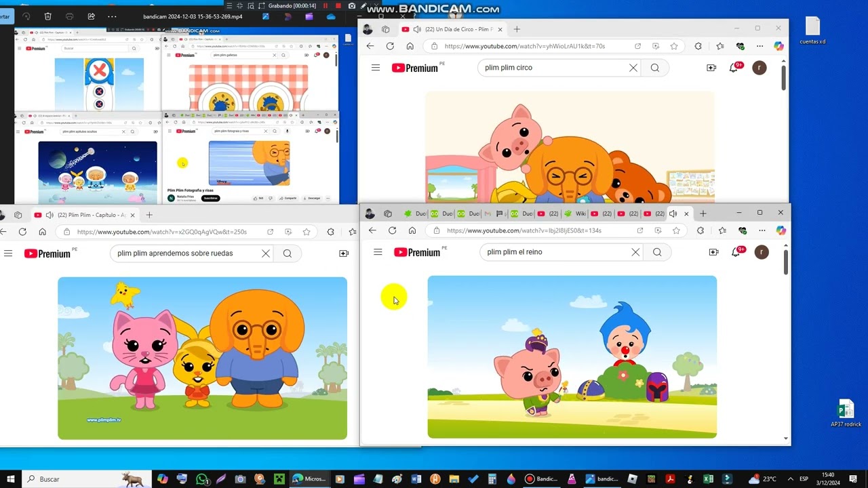Delete the bandicam video with trash icon
Image resolution: width=868 pixels, height=488 pixels.
pyautogui.click(x=47, y=16)
